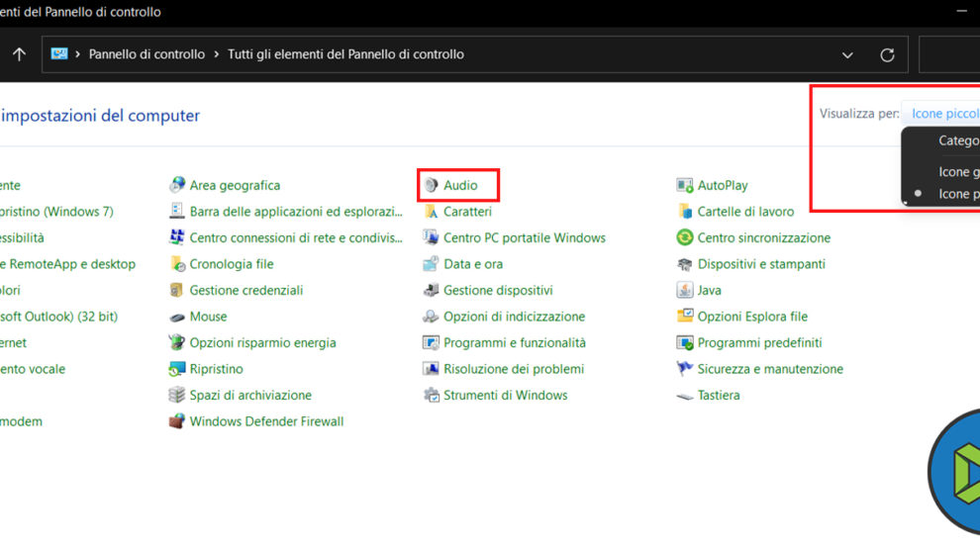Open Dispositivi e stampanti icon

(x=685, y=263)
